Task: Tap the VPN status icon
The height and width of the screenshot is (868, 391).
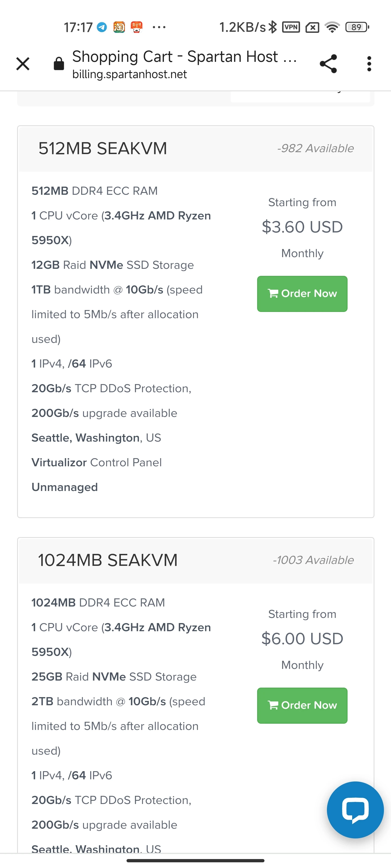Action: (291, 27)
